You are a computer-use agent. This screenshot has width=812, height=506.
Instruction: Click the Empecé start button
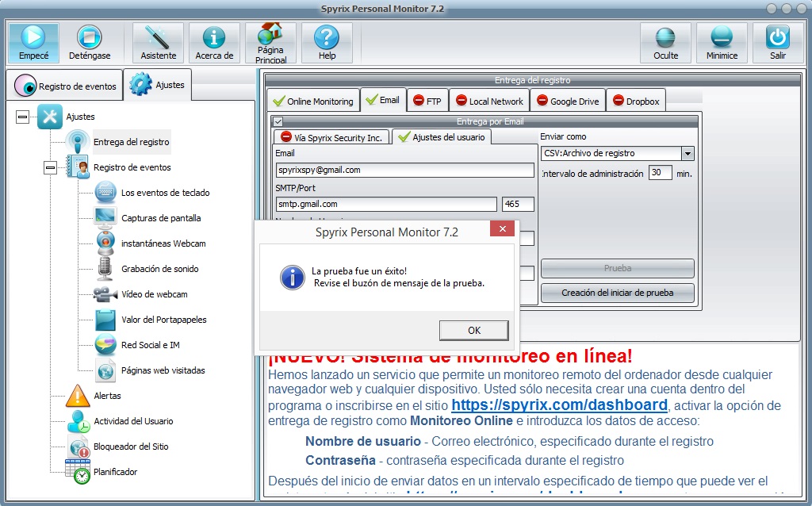(33, 43)
